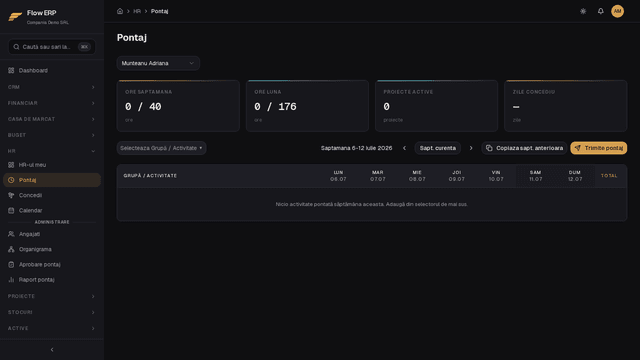Go to previous week arrow
640x360 pixels.
[404, 148]
